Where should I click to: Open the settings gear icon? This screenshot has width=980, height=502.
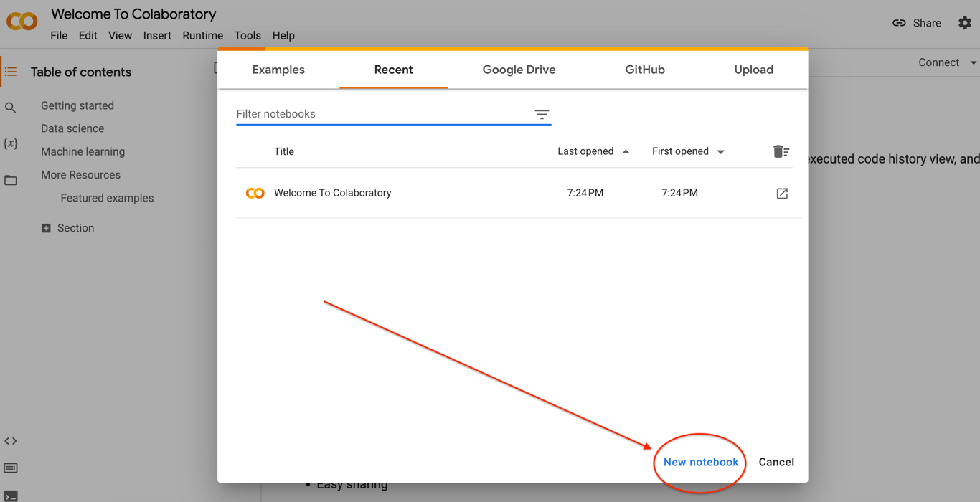click(965, 23)
